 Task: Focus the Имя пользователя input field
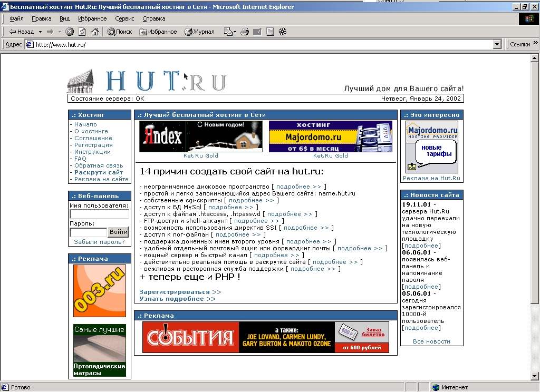click(x=99, y=214)
